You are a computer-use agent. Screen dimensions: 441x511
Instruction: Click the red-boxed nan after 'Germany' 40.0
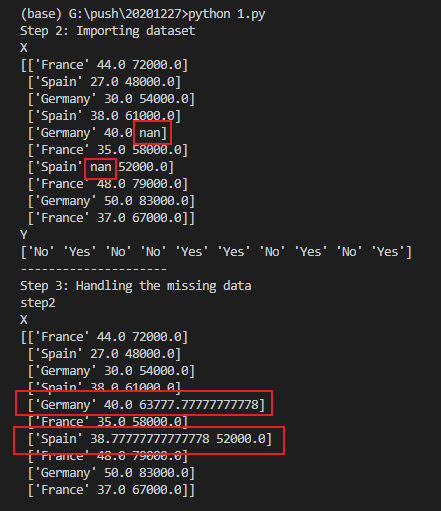[150, 133]
